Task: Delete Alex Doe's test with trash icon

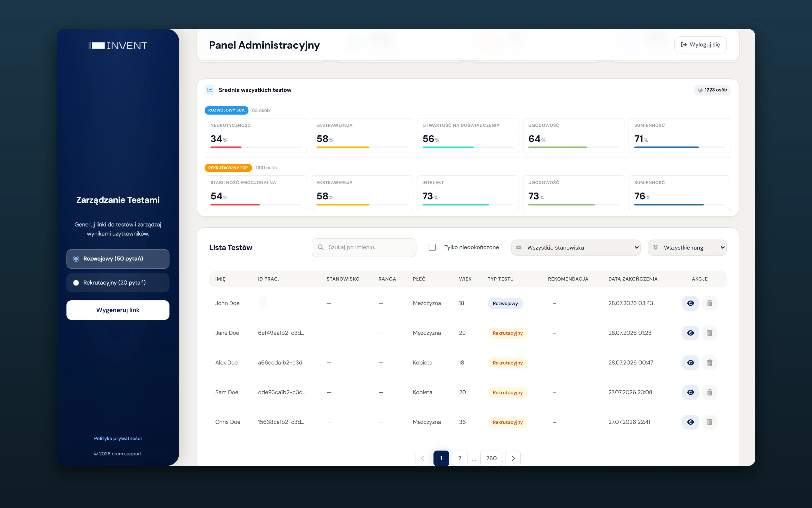Action: (x=709, y=362)
